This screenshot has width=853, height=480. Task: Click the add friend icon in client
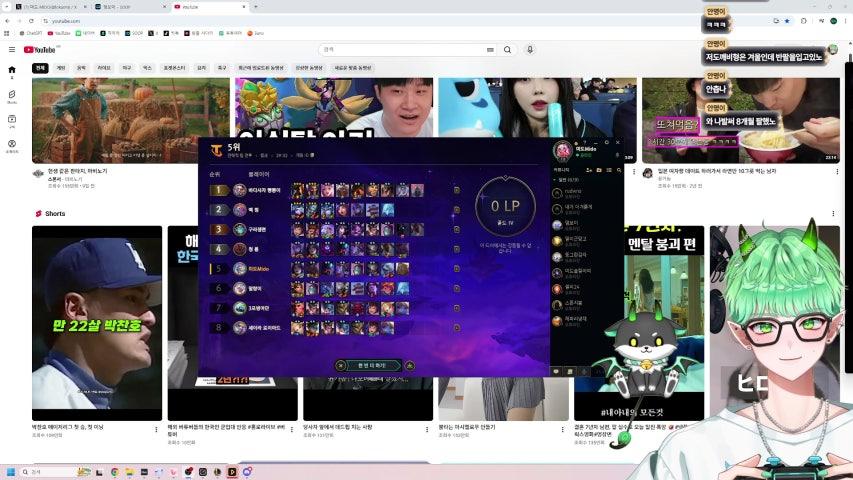coord(589,170)
